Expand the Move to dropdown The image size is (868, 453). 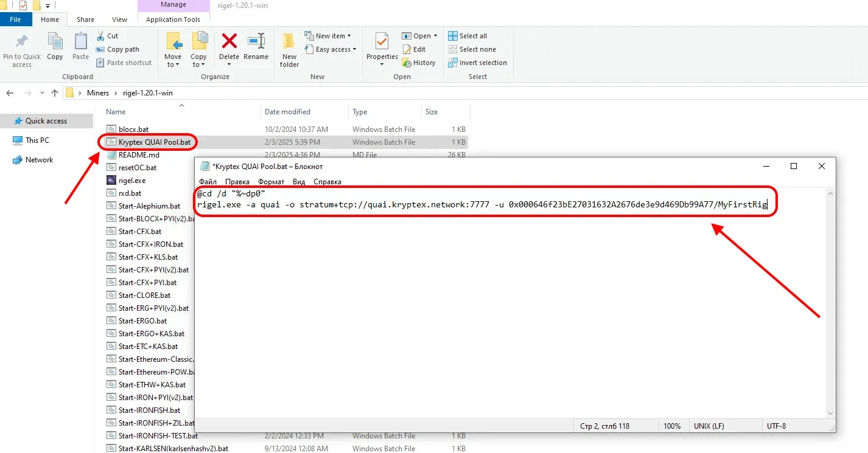[173, 64]
